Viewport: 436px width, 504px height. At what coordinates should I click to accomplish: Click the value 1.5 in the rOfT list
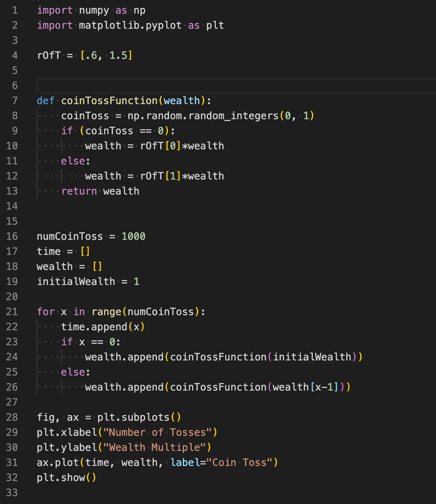click(x=119, y=56)
